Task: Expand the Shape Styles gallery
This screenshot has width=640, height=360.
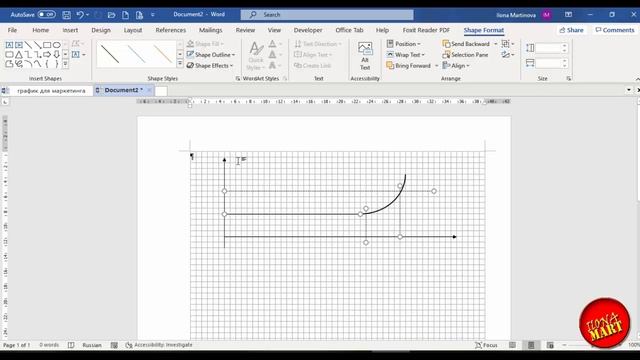Action: click(x=180, y=64)
